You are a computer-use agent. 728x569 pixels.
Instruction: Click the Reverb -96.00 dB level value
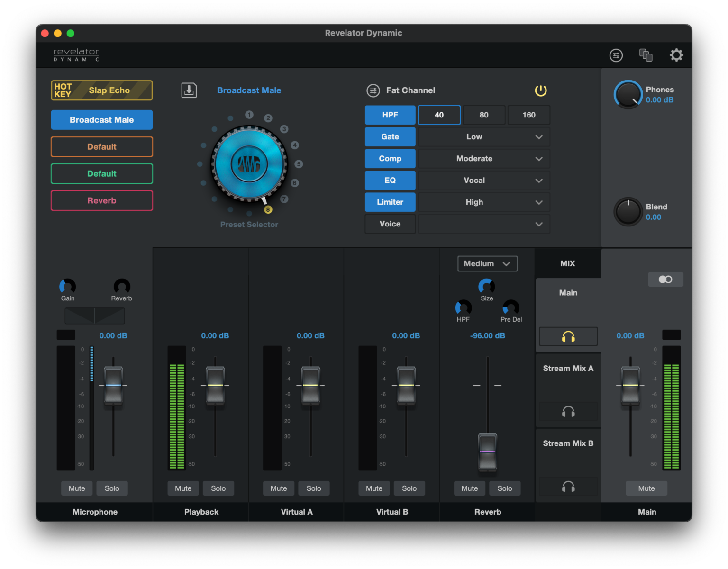488,336
